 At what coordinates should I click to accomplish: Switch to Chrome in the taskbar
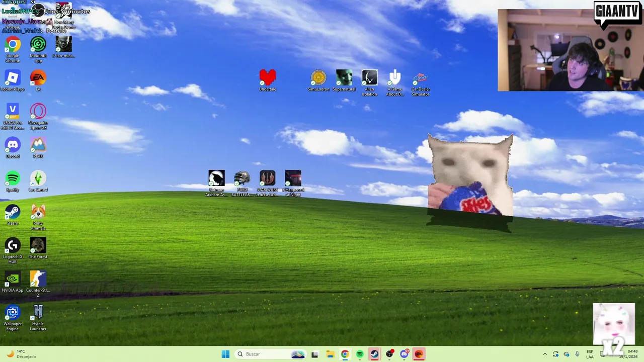click(x=345, y=354)
